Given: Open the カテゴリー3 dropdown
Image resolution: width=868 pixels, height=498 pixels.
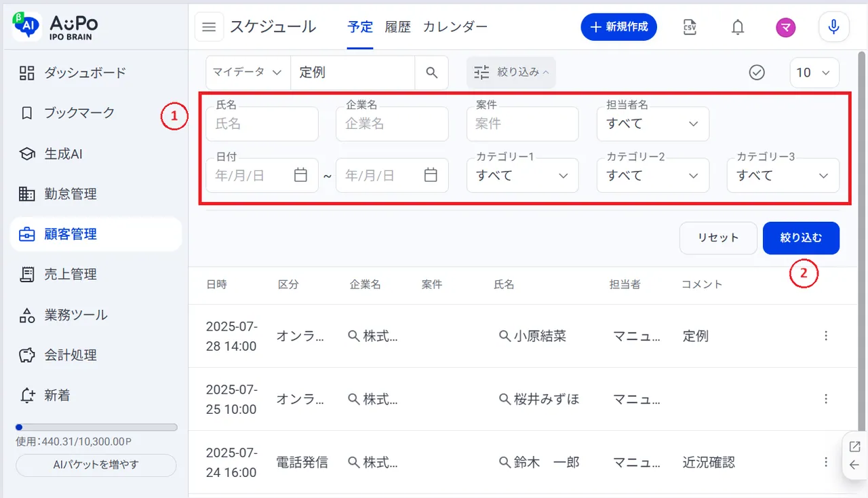Looking at the screenshot, I should 783,176.
